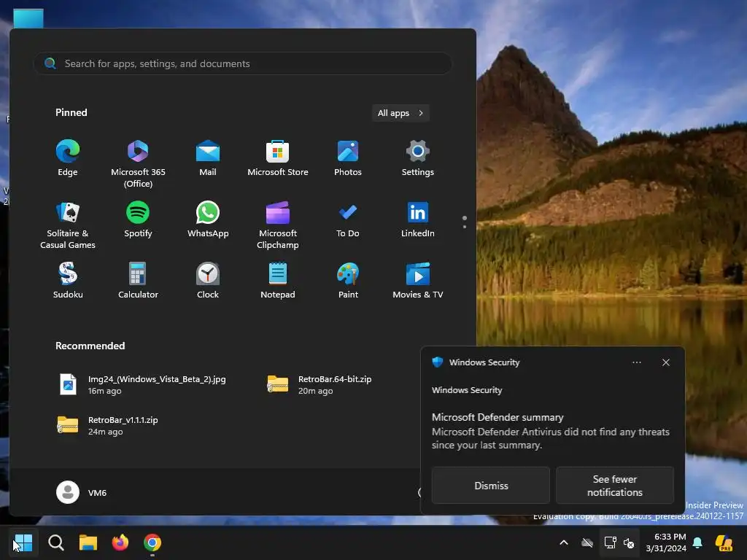This screenshot has height=560, width=747.
Task: Click the OneDrive cloud tray icon
Action: pyautogui.click(x=587, y=542)
